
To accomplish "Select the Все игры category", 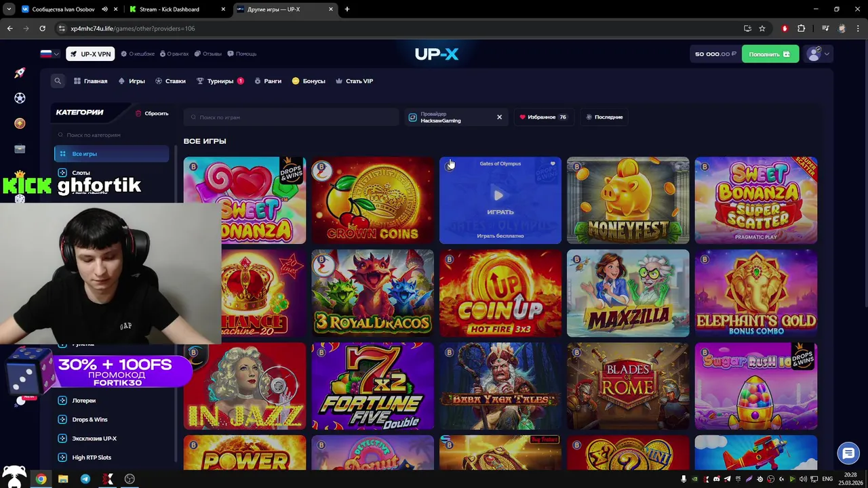I will 112,154.
